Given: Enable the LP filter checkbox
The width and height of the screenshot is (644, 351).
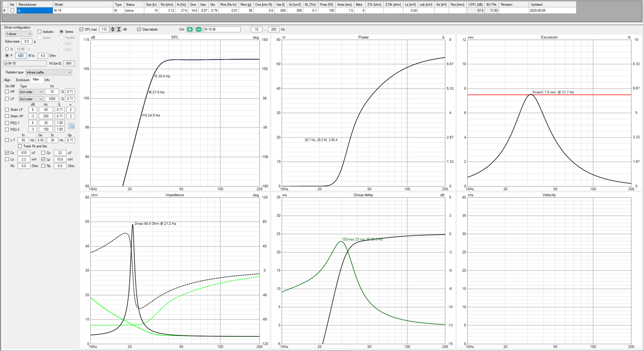Looking at the screenshot, I should pyautogui.click(x=7, y=99).
